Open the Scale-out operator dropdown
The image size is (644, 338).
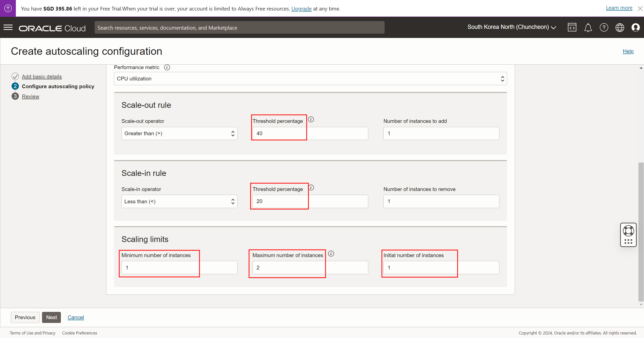[179, 133]
